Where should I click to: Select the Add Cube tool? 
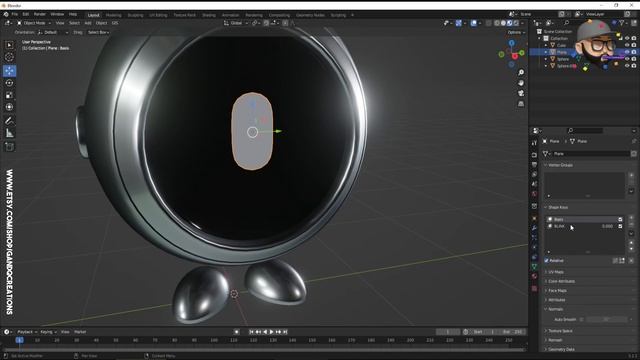coord(9,147)
